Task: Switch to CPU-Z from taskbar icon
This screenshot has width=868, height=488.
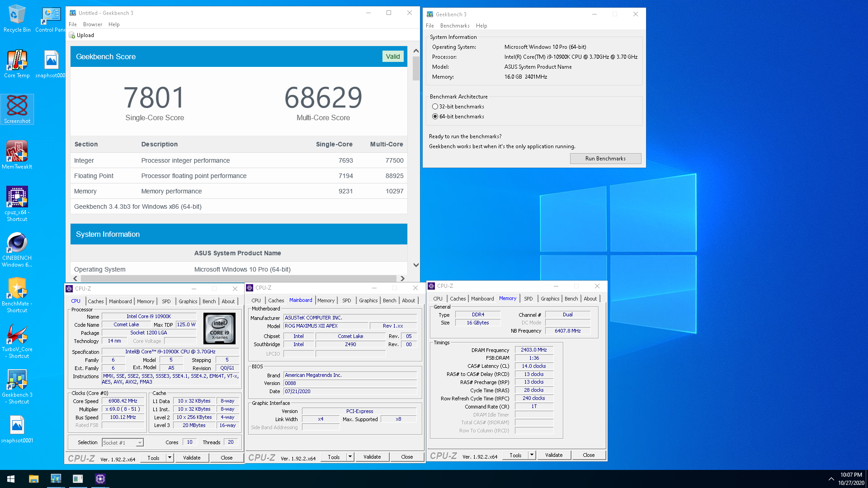Action: coord(100,479)
